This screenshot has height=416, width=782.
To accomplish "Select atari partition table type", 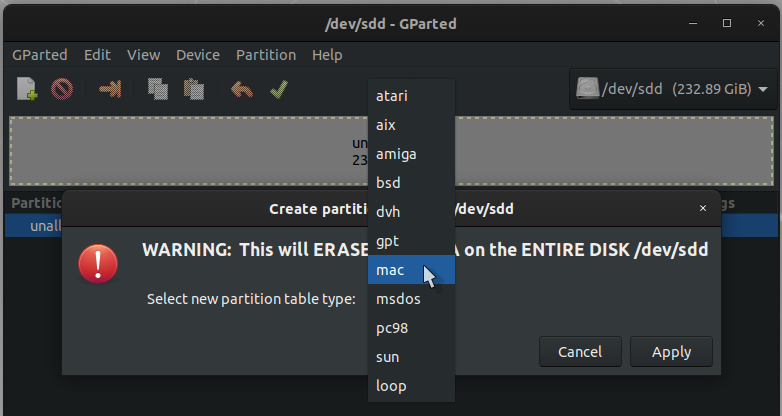I will [411, 96].
